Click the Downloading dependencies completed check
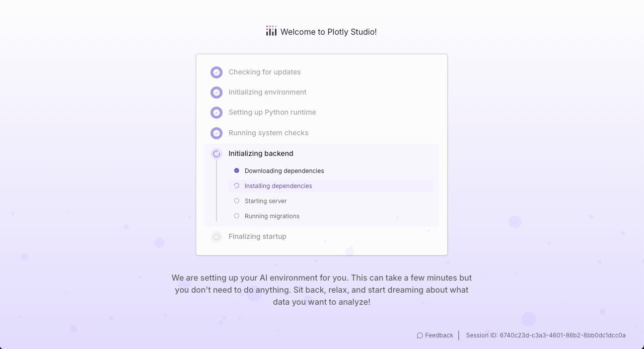This screenshot has height=349, width=644. point(237,170)
